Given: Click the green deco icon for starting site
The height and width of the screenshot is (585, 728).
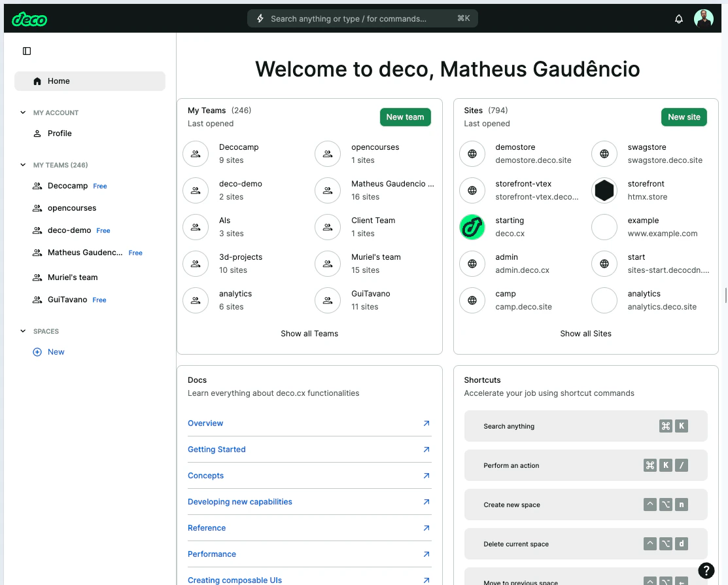Looking at the screenshot, I should click(x=472, y=227).
